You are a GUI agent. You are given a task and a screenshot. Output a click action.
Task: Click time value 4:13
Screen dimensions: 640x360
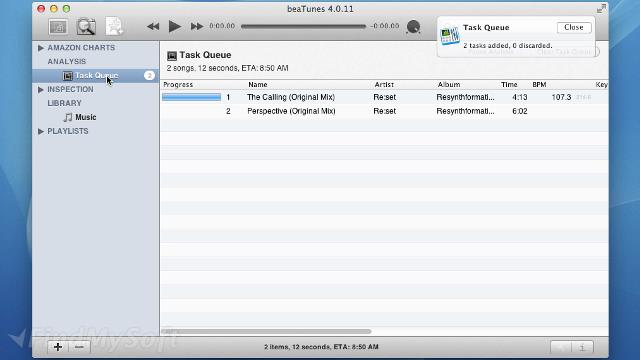(x=520, y=97)
